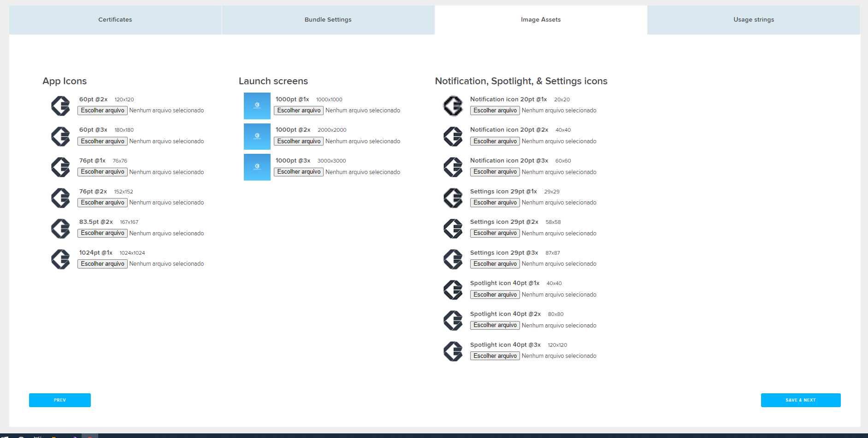Choose file for 60pt @3x app icon
The height and width of the screenshot is (438, 868).
pyautogui.click(x=102, y=141)
